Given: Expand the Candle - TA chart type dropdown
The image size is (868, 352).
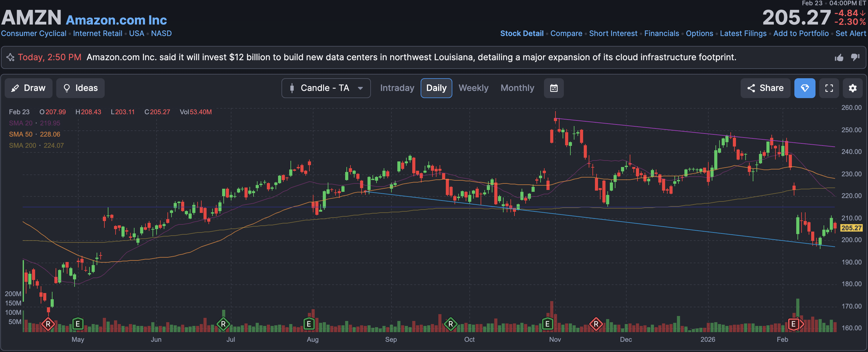Looking at the screenshot, I should click(x=326, y=88).
